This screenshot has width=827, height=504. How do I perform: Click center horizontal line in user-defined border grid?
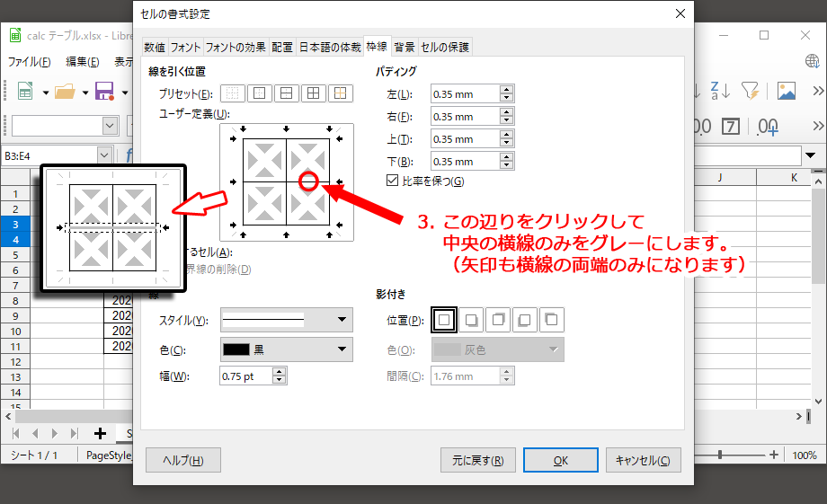(287, 181)
